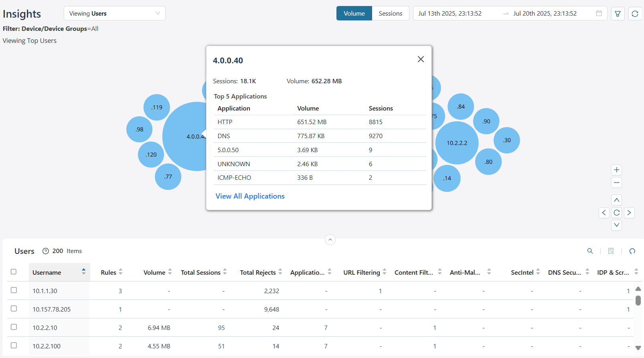The image size is (644, 358).
Task: Refresh the Users table
Action: [632, 251]
